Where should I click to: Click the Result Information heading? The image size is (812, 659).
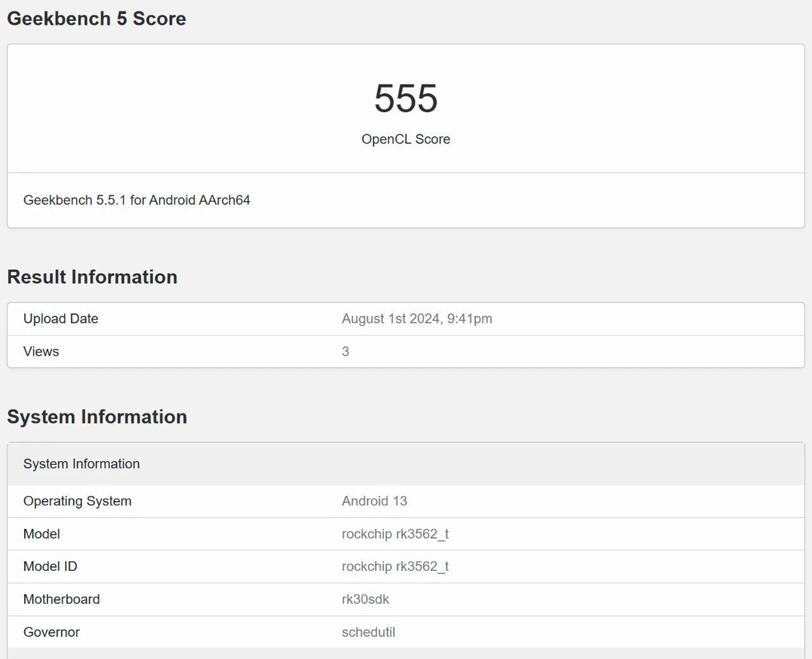[x=92, y=277]
